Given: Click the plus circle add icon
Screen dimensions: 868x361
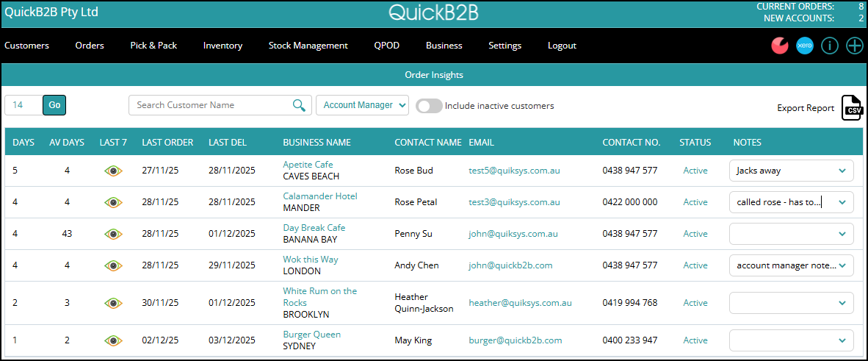Looking at the screenshot, I should [x=855, y=46].
